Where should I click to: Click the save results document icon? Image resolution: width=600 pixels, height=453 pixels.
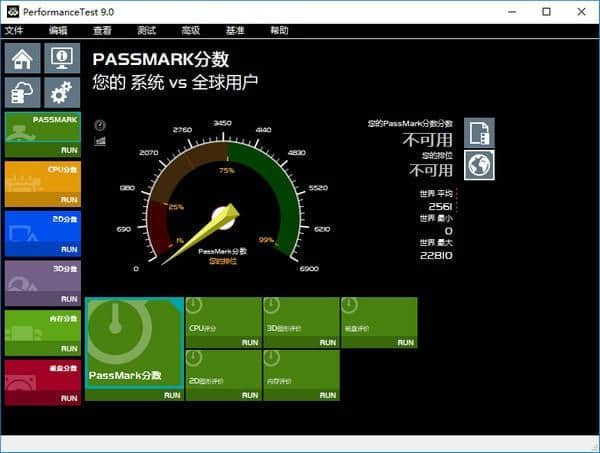pos(479,133)
